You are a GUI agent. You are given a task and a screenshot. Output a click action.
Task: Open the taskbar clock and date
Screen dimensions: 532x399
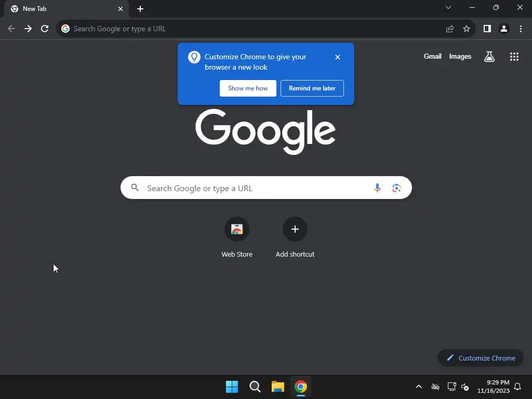[494, 387]
